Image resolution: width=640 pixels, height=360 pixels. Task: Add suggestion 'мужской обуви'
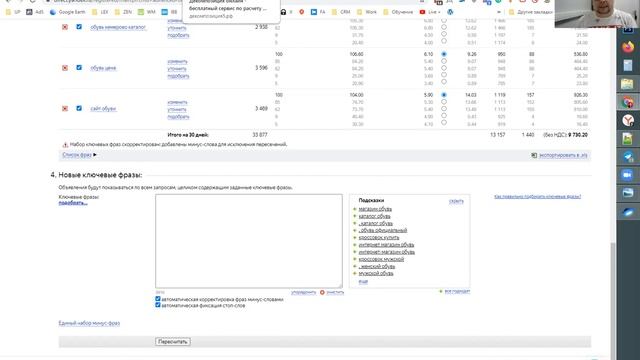[x=376, y=273]
